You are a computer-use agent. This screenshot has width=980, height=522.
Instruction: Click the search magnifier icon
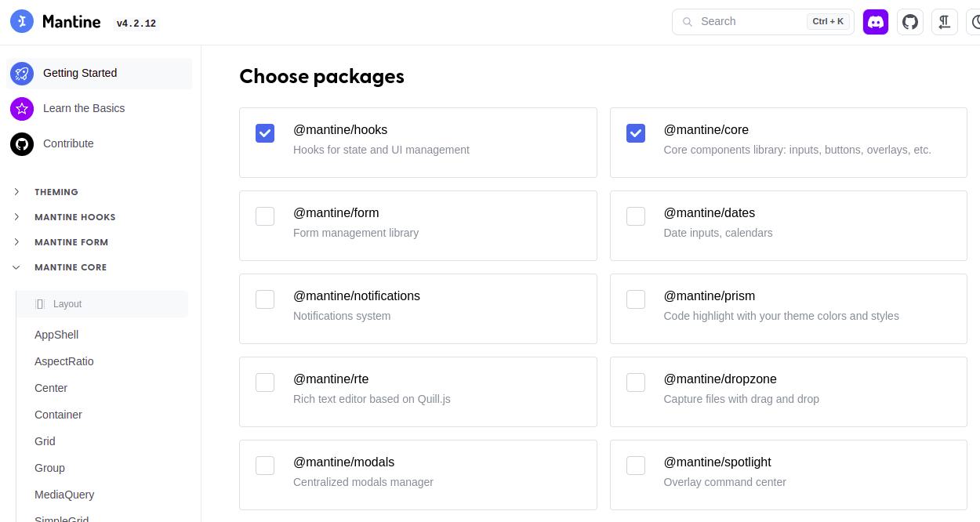pyautogui.click(x=688, y=22)
